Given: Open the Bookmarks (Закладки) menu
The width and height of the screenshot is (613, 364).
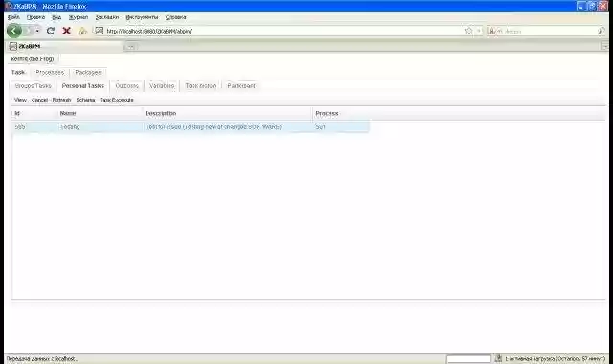Looking at the screenshot, I should click(x=107, y=17).
